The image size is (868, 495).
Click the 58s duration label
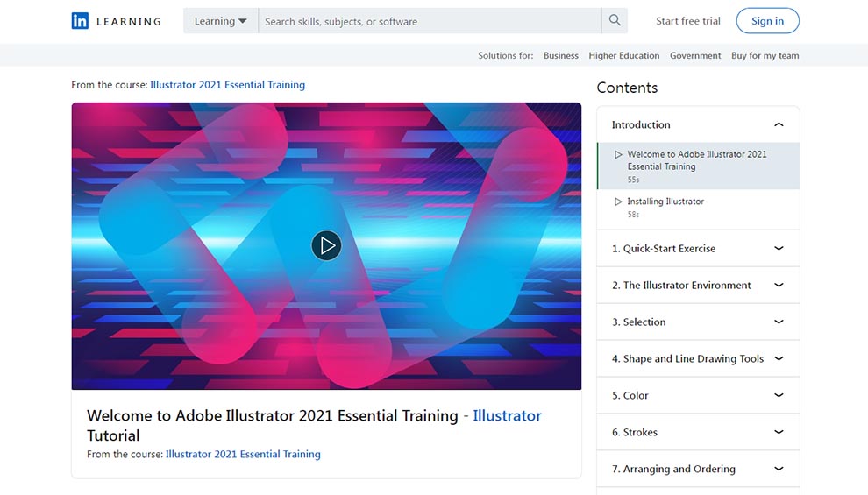[633, 215]
